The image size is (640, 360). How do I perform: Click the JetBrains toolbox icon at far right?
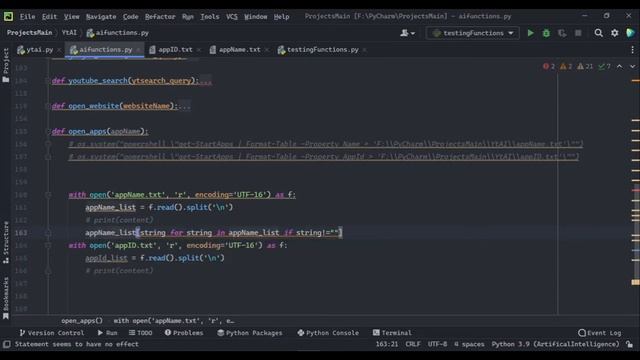pyautogui.click(x=630, y=33)
